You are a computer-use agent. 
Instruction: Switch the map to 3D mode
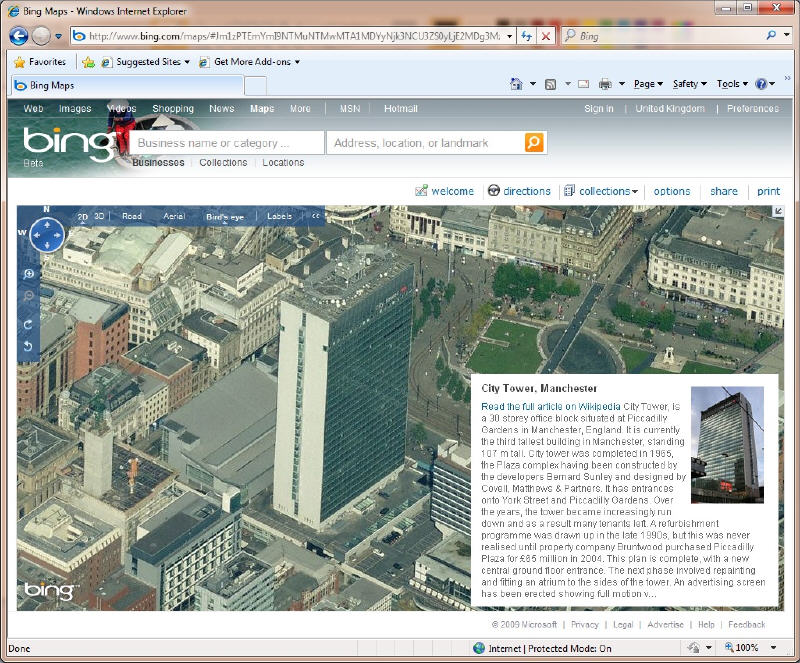[99, 216]
